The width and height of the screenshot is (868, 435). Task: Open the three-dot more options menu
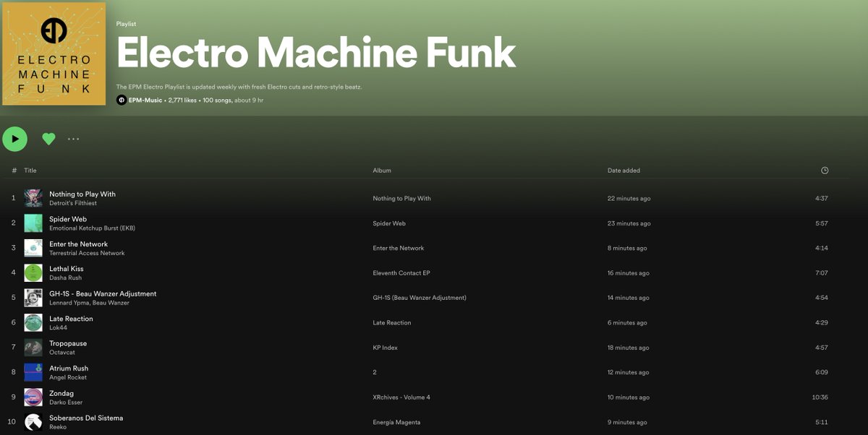click(x=74, y=139)
